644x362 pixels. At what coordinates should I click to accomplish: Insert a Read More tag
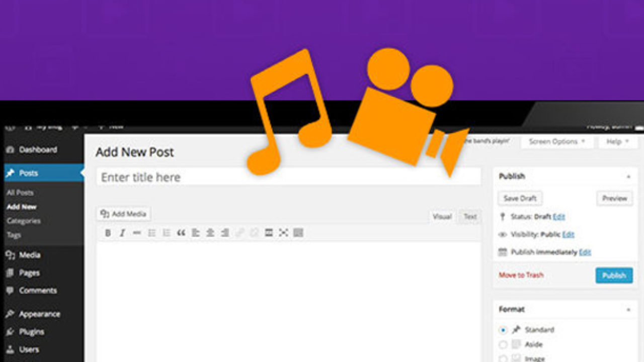[269, 233]
